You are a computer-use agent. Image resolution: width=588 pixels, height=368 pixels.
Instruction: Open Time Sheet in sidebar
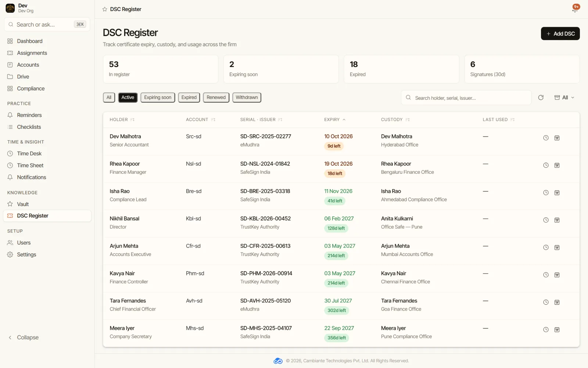47,166
